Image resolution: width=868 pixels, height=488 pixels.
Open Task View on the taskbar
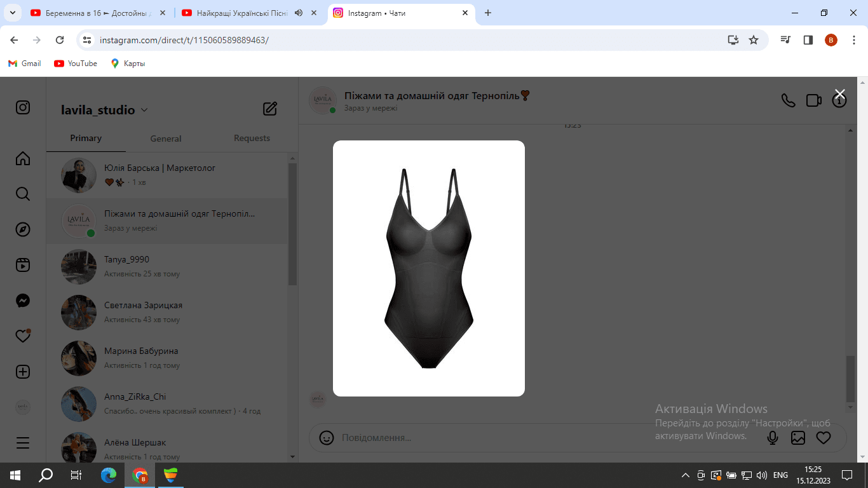[x=76, y=475]
